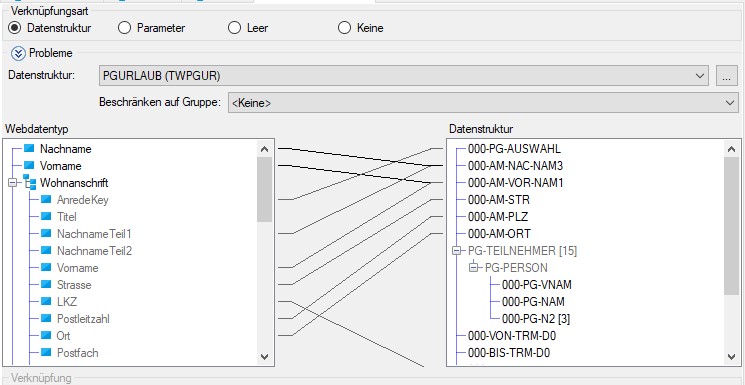Click the AnredeKey field icon
The image size is (745, 385).
click(46, 200)
